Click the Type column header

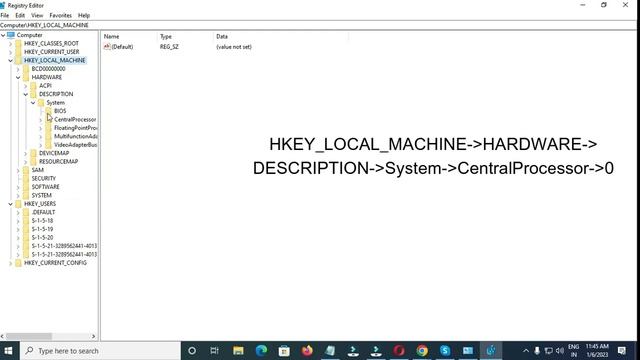[185, 36]
